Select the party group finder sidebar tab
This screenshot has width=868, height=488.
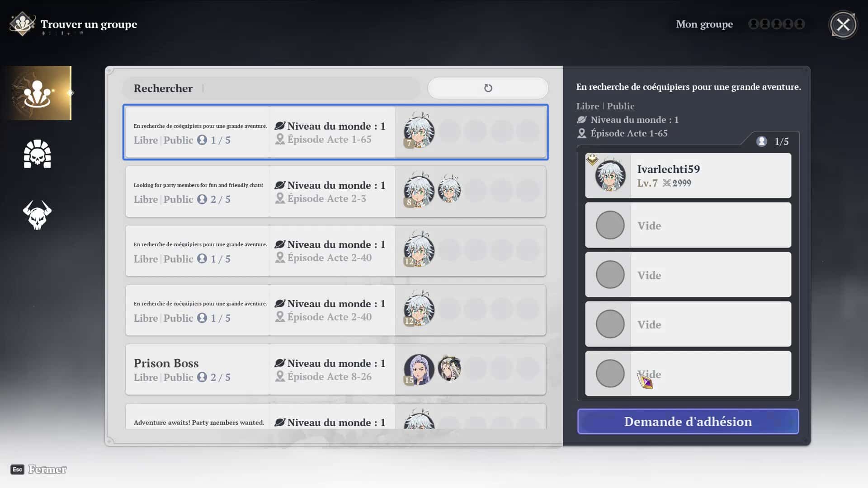coord(37,93)
